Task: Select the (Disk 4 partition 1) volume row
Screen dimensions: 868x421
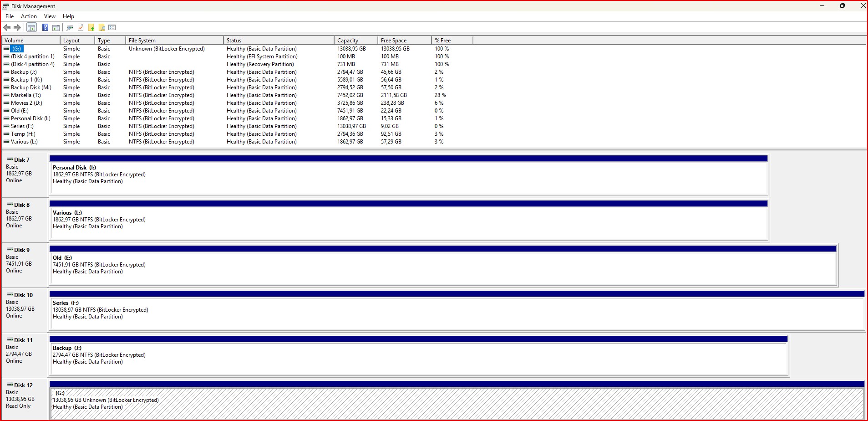Action: [x=237, y=56]
